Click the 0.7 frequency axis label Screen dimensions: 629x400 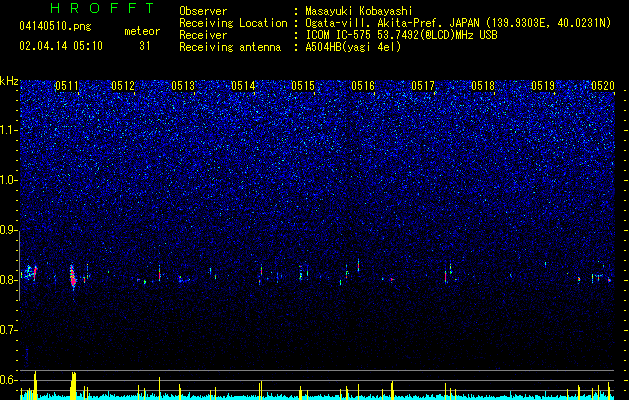[x=9, y=330]
